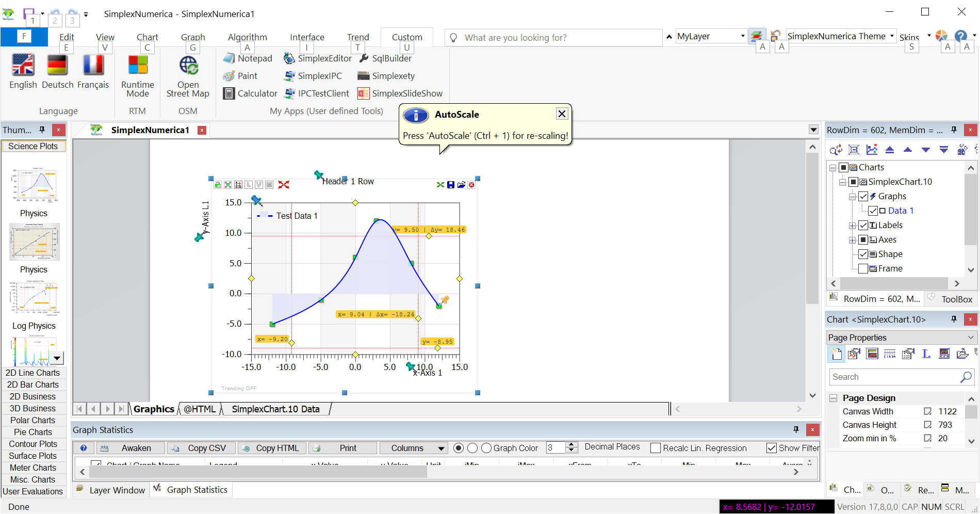Click the blue L label icon in properties toolbar
The image size is (980, 514).
(926, 354)
